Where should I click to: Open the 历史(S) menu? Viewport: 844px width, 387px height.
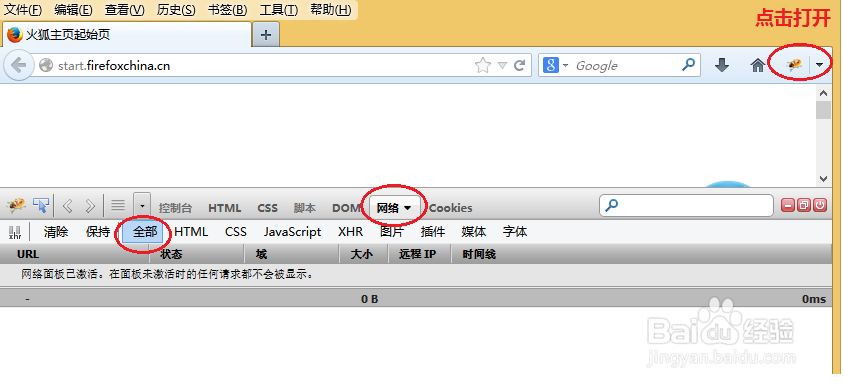(176, 10)
